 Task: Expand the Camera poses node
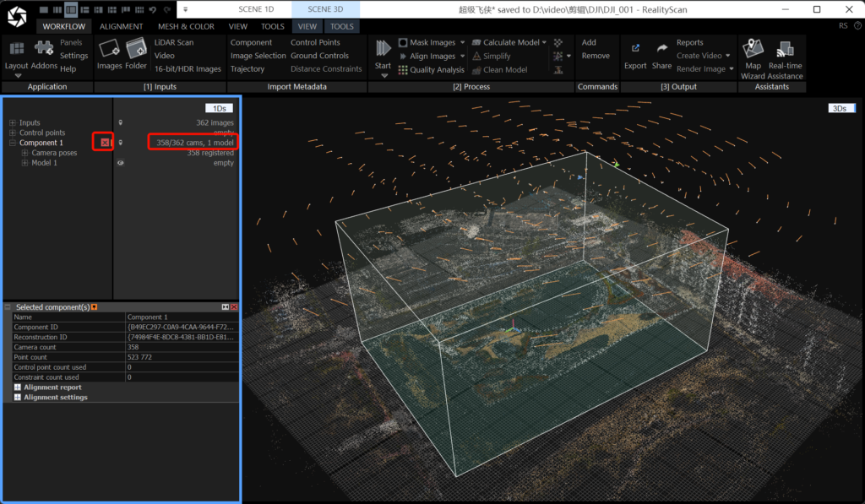(x=24, y=154)
